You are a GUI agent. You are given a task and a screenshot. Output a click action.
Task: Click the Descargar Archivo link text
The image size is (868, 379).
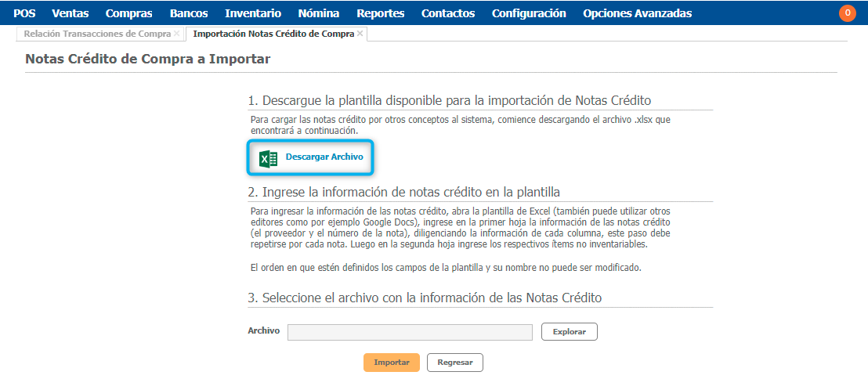pos(324,157)
